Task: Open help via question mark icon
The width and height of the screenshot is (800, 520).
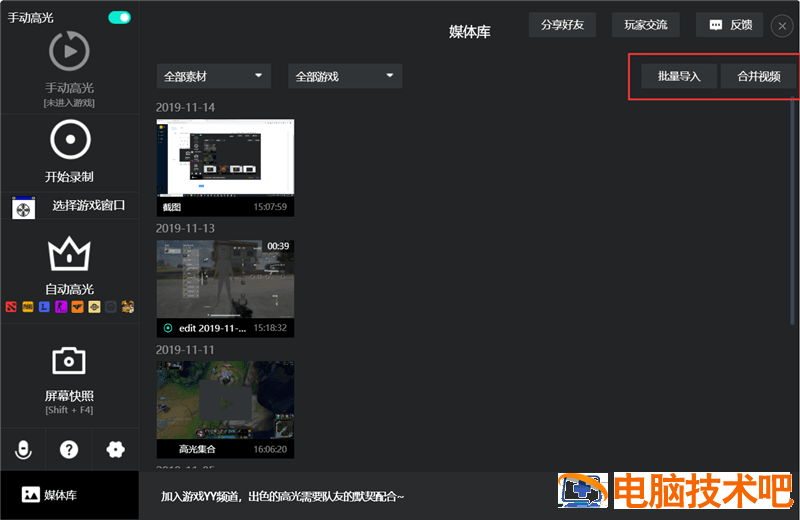Action: (x=69, y=450)
